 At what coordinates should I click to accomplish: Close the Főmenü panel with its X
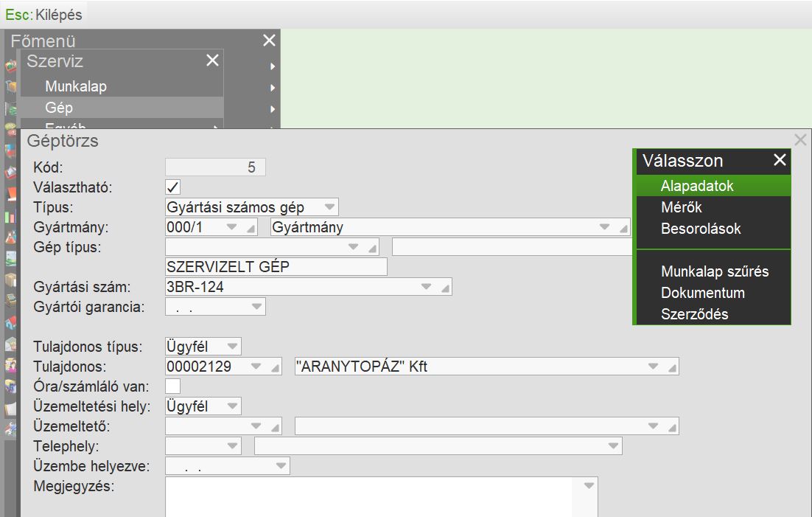coord(269,41)
